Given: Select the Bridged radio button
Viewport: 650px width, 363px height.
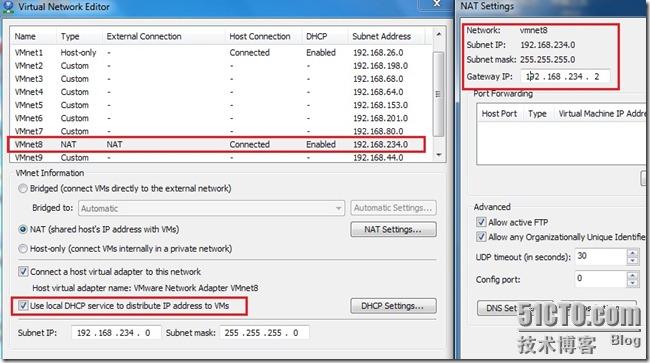Looking at the screenshot, I should (x=23, y=189).
